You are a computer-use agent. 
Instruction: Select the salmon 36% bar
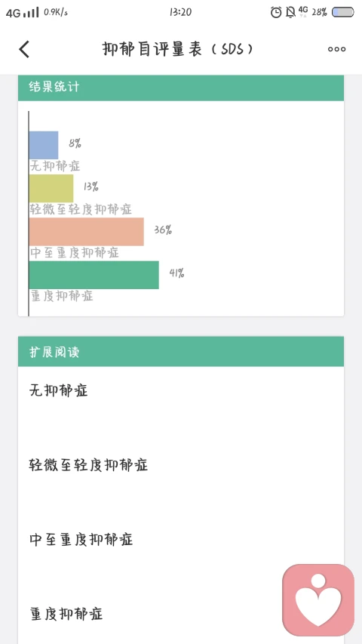(87, 232)
